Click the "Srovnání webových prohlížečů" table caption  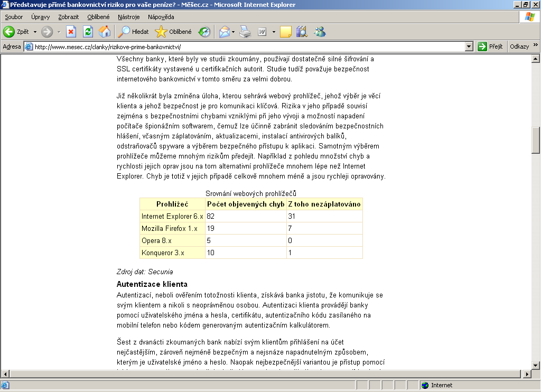click(x=251, y=193)
